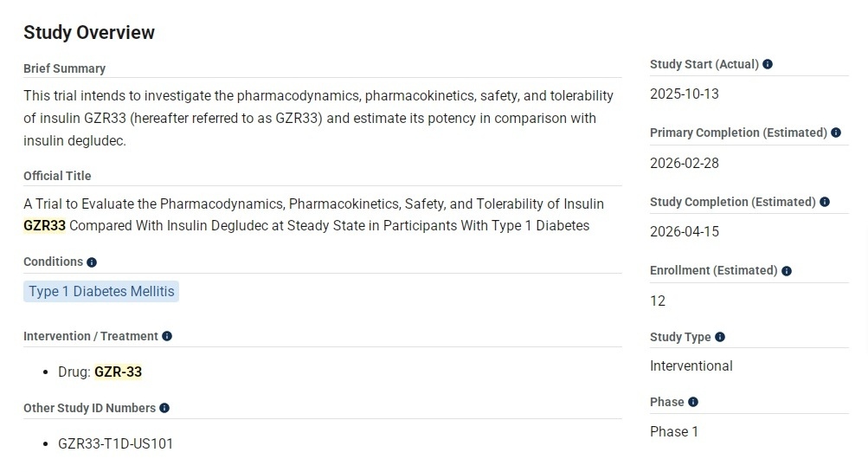This screenshot has width=868, height=472.
Task: Click the highlighted GZR-33 drug name
Action: [x=118, y=372]
